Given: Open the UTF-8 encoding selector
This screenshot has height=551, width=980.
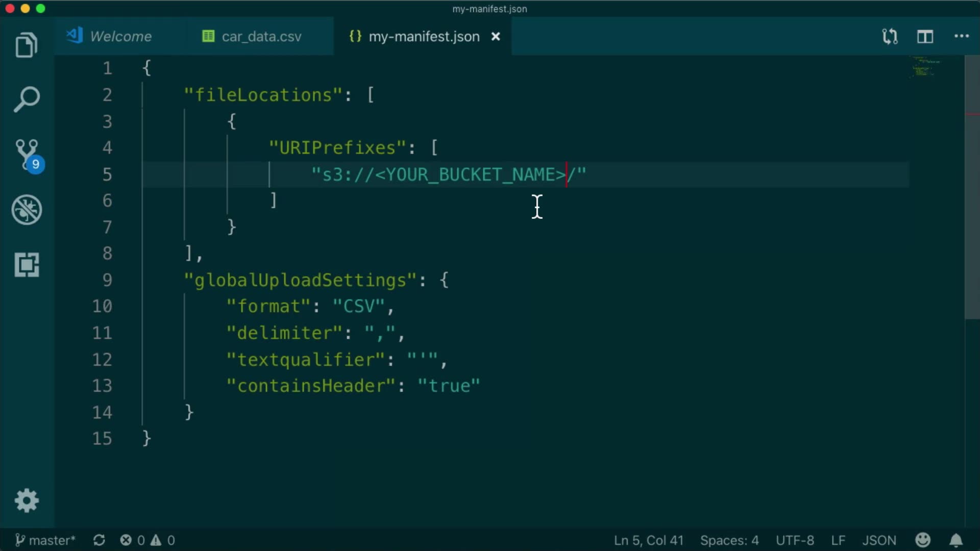Looking at the screenshot, I should (795, 540).
